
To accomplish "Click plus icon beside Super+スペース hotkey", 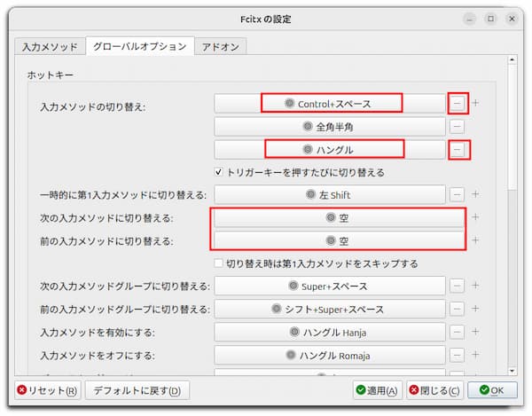I will click(475, 286).
